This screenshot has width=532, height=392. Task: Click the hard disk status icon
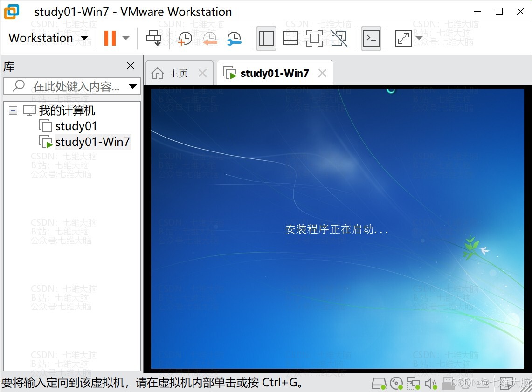(x=379, y=384)
